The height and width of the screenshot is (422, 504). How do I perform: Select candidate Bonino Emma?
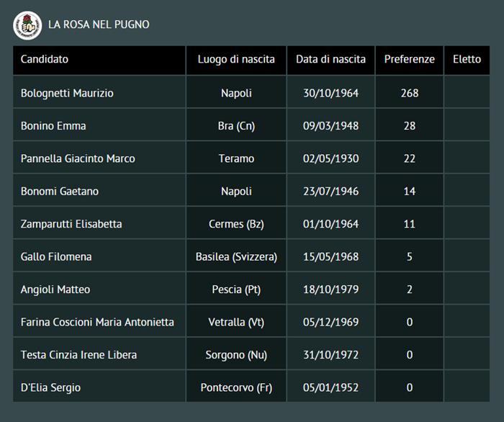[x=53, y=126]
